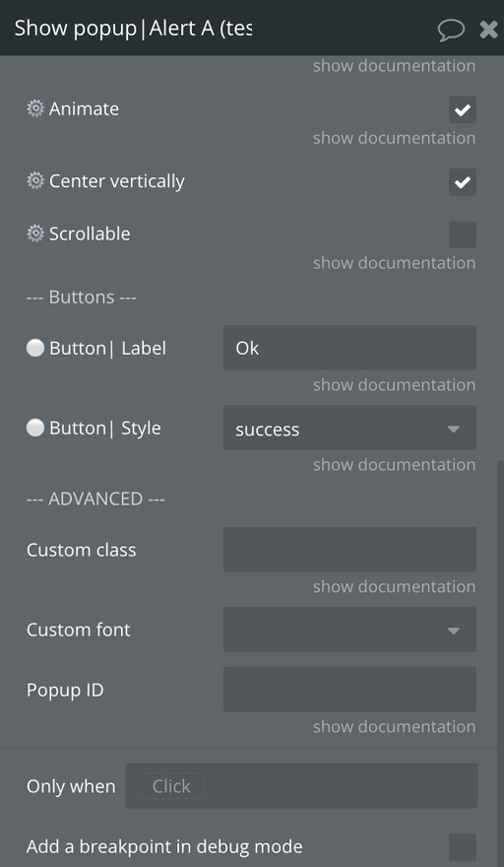Enable the Scrollable checkbox

pyautogui.click(x=462, y=234)
